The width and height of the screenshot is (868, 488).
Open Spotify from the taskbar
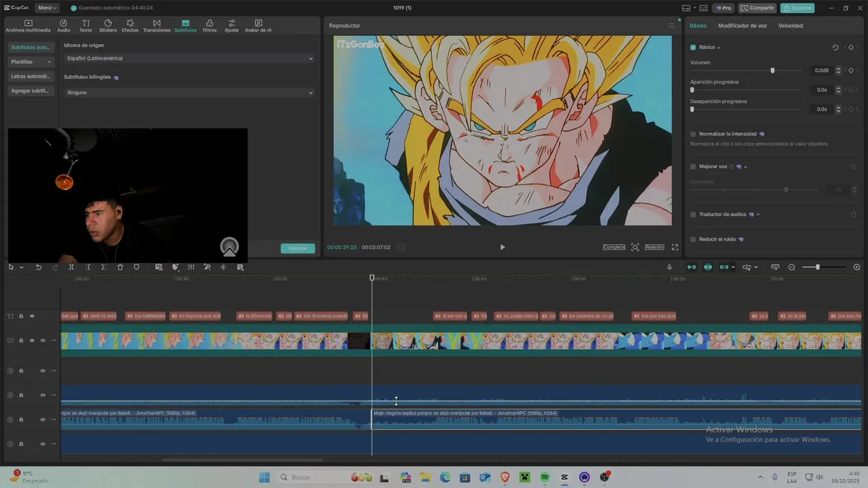545,478
